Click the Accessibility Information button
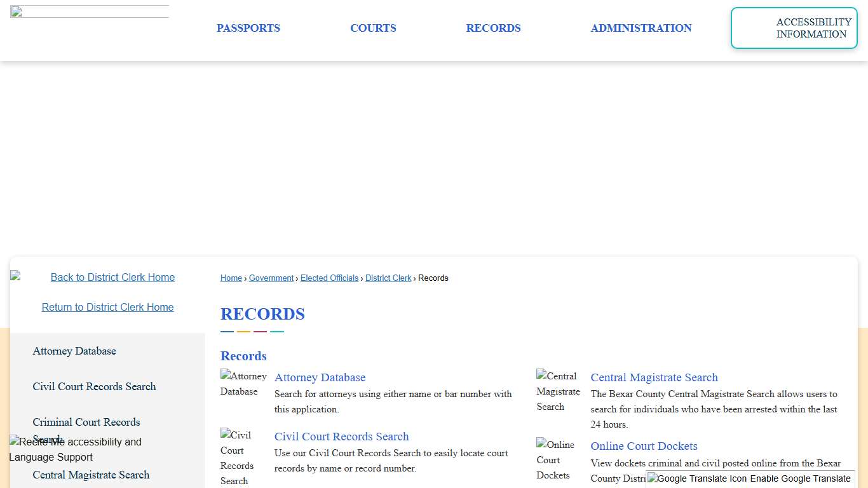Screen dimensions: 868x488 [794, 28]
